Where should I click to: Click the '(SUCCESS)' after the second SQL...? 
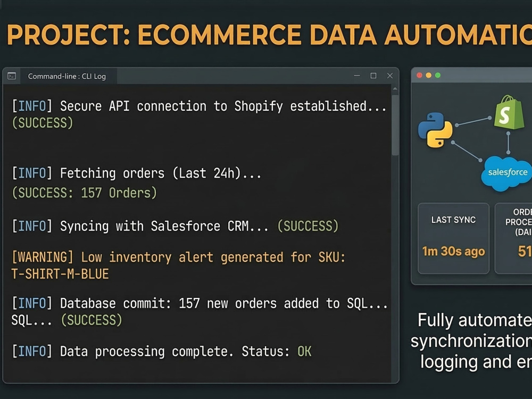click(92, 320)
